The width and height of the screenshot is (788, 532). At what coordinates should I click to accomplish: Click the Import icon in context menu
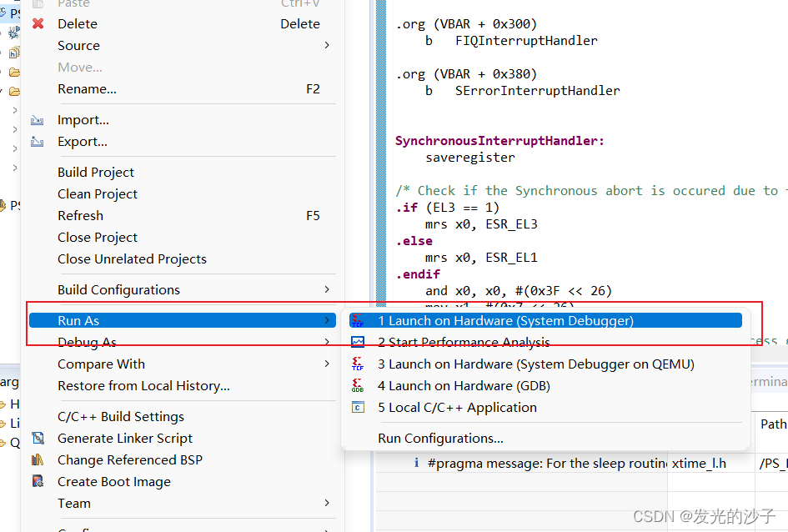pyautogui.click(x=38, y=120)
